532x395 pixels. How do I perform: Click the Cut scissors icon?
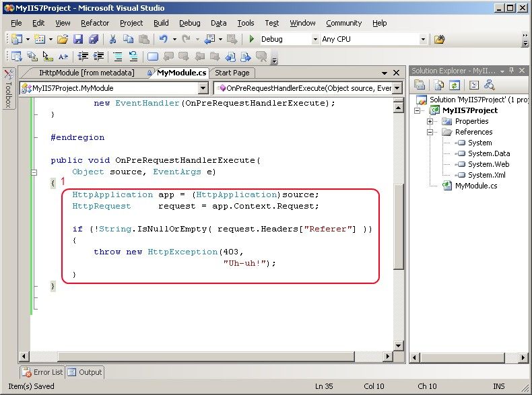112,39
